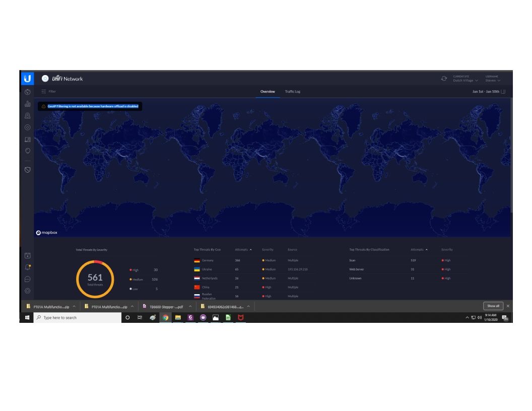Click Show all downloads button

tap(493, 306)
